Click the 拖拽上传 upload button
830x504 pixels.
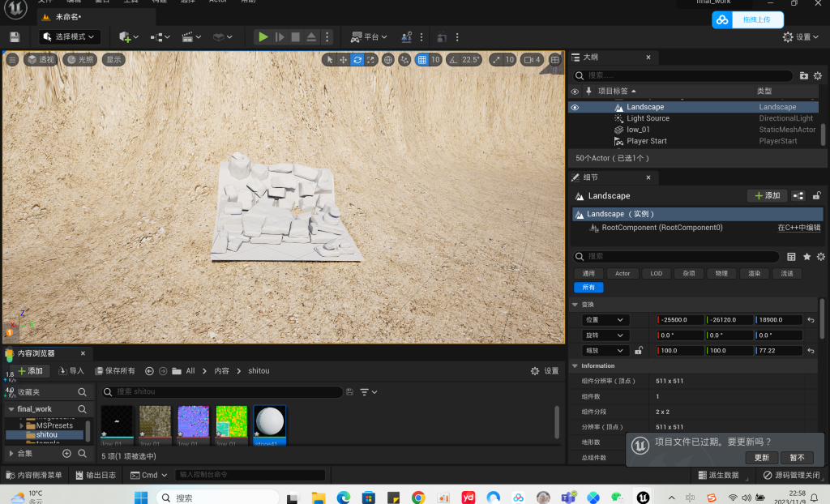tap(748, 20)
